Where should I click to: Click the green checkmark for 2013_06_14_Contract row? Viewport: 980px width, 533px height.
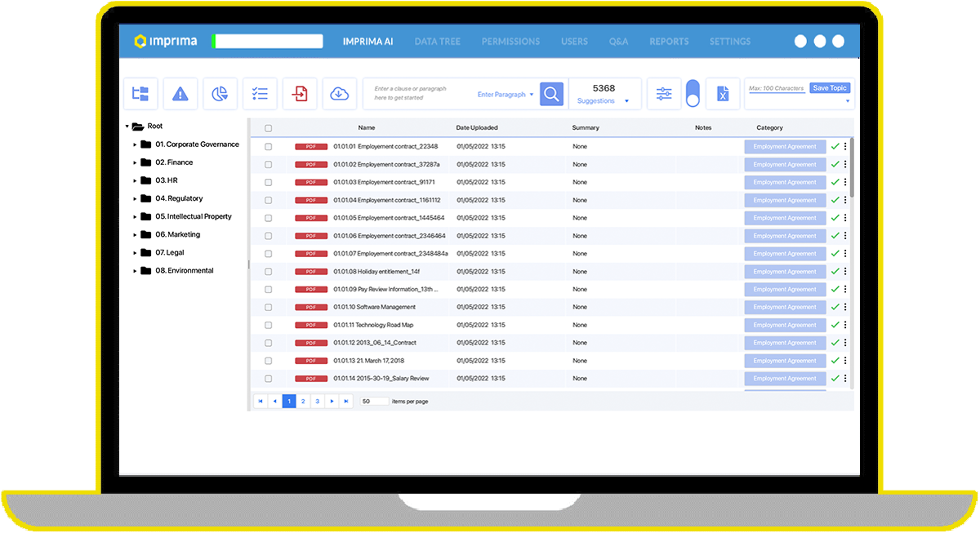[x=835, y=343]
